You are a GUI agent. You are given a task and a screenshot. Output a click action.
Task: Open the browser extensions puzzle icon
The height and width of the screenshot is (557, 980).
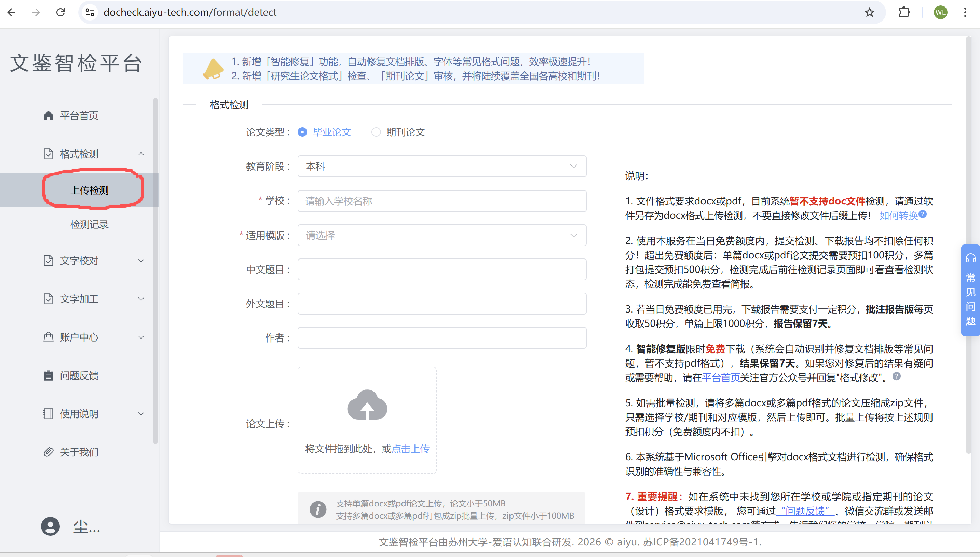tap(904, 12)
